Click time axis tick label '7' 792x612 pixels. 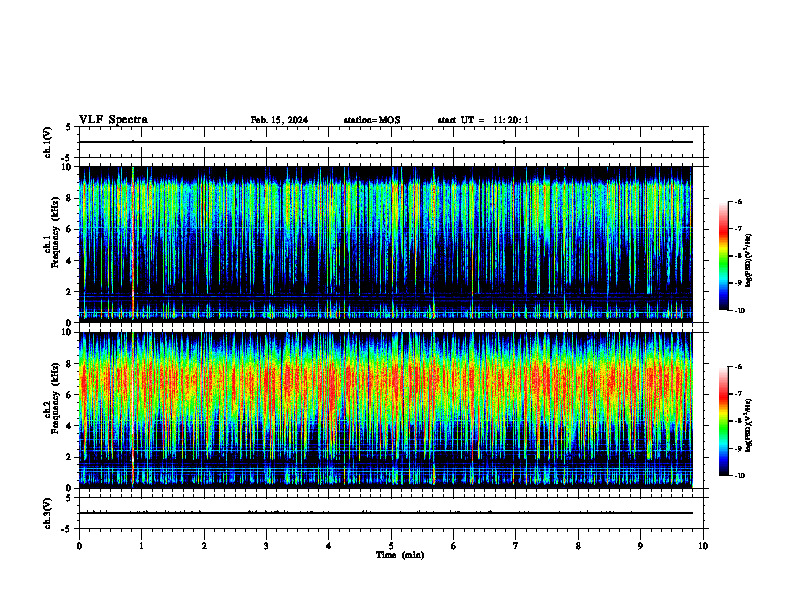pyautogui.click(x=516, y=546)
